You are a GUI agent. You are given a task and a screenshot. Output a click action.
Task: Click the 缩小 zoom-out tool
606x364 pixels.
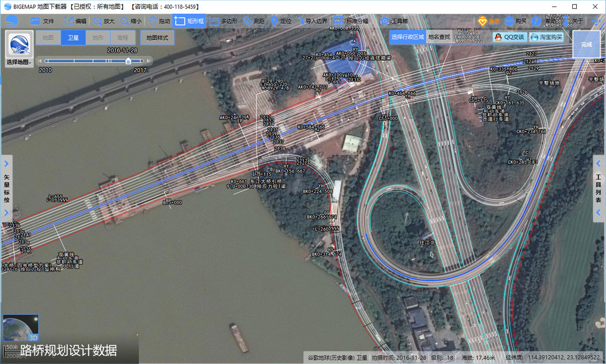pos(131,21)
